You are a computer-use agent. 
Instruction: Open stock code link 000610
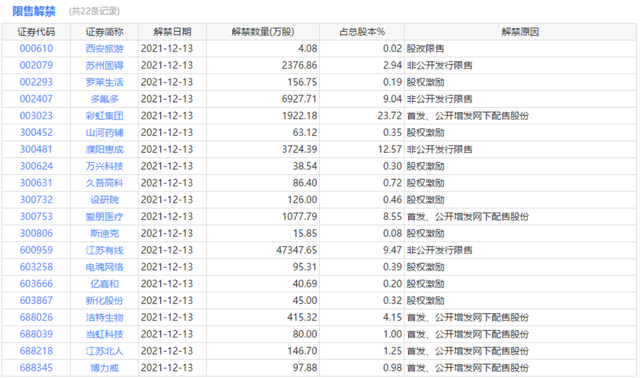pos(36,49)
